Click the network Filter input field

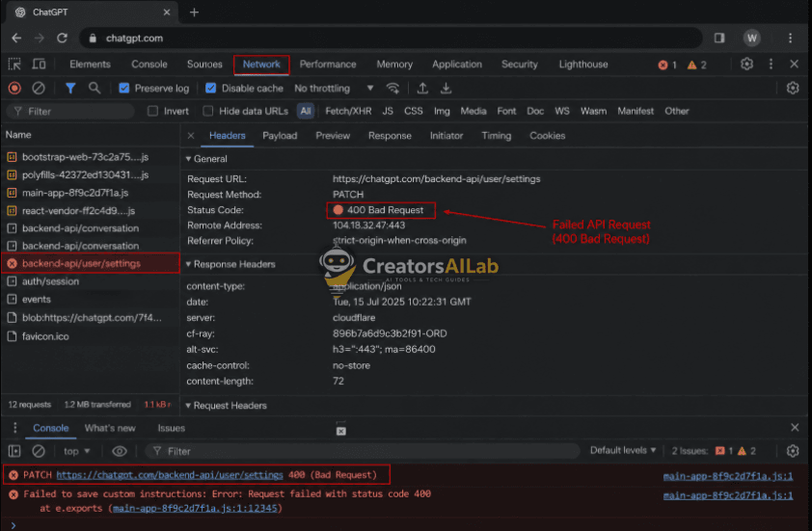(70, 111)
